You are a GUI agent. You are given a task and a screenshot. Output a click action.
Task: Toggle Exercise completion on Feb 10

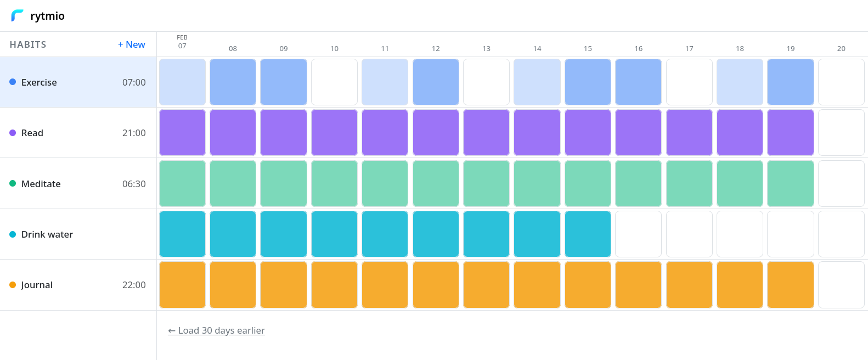tap(334, 82)
